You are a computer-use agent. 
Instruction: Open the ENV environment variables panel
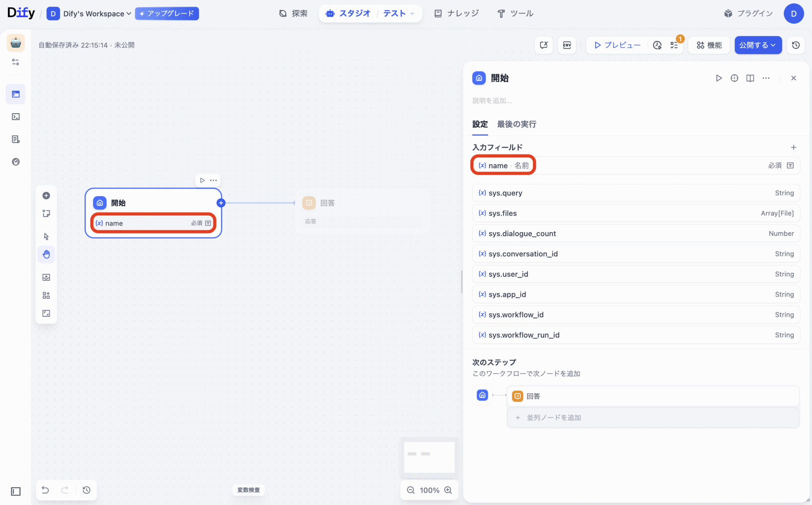click(x=566, y=45)
